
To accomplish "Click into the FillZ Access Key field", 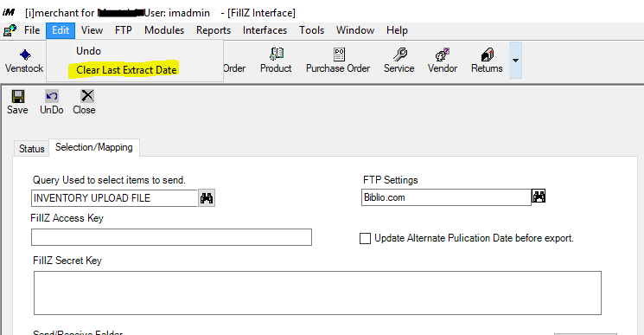I will tap(172, 237).
